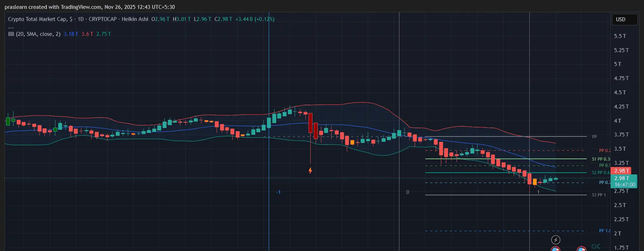
Task: Click the 2.25 T price axis label
Action: point(621,219)
